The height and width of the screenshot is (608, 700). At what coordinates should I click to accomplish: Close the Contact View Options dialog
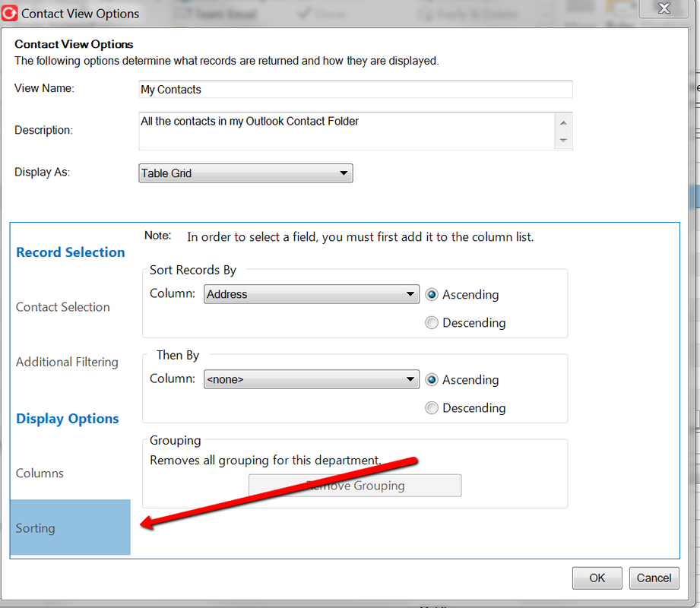click(x=664, y=8)
